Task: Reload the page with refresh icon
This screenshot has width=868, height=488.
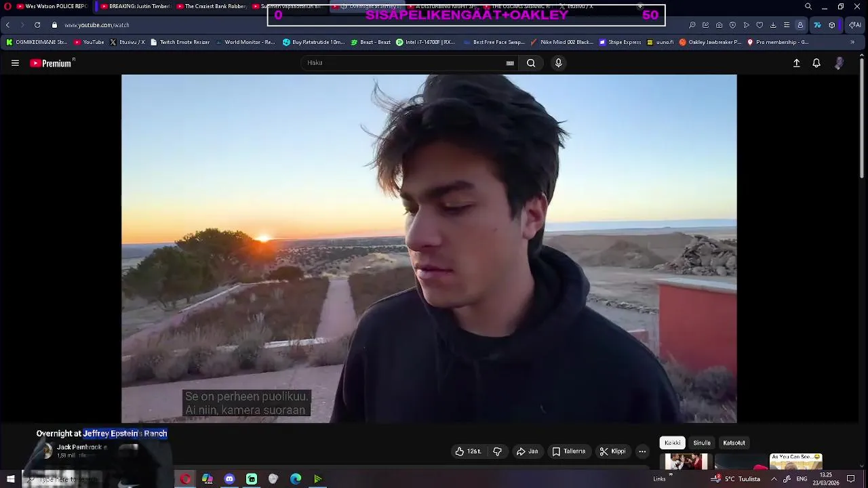Action: tap(37, 25)
